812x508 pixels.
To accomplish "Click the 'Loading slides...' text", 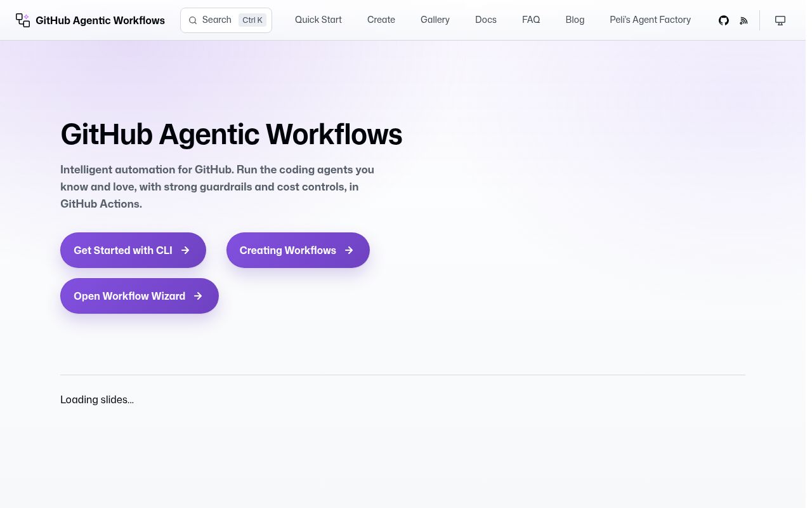I will coord(97,400).
